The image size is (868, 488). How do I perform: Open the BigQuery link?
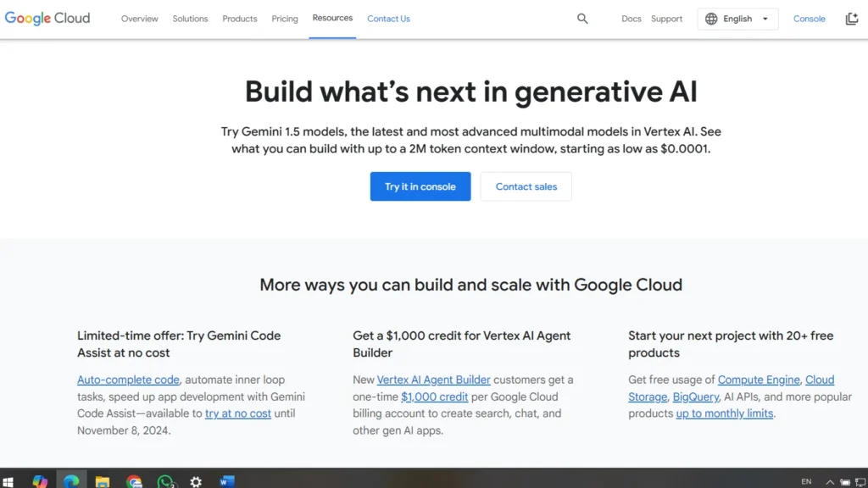click(x=696, y=396)
